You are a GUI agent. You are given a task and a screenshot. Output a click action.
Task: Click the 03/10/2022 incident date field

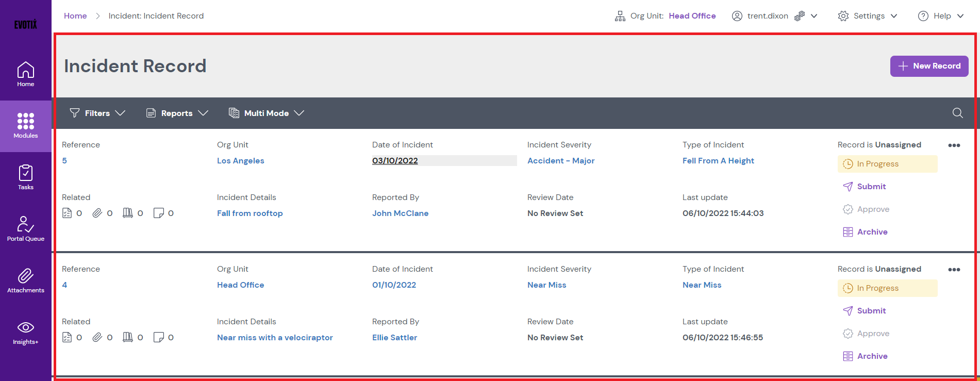pos(395,161)
